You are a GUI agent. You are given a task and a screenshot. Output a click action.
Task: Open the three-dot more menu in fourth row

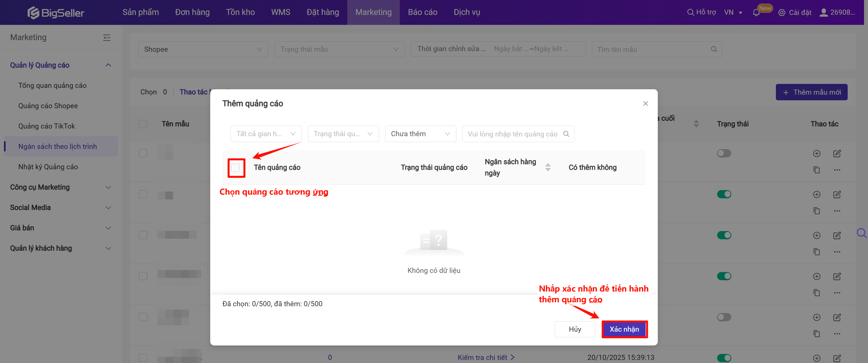coord(837,293)
